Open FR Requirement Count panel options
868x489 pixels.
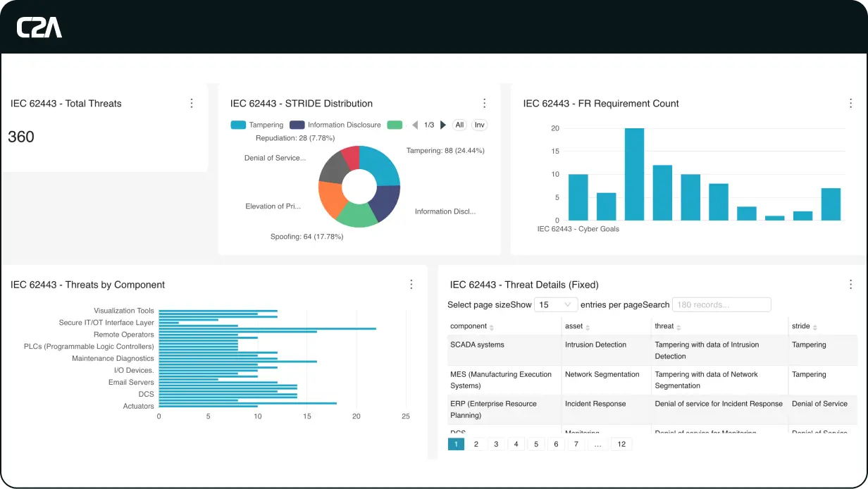point(850,104)
